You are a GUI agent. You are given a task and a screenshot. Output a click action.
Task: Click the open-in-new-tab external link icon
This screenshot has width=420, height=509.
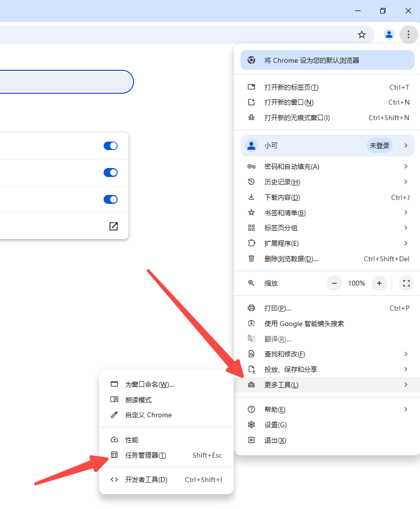click(x=114, y=226)
